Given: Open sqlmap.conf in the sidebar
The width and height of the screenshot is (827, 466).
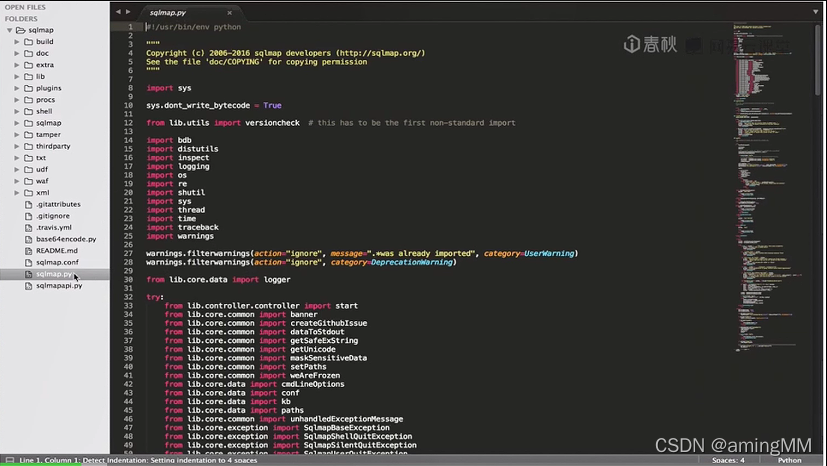Looking at the screenshot, I should click(x=57, y=262).
